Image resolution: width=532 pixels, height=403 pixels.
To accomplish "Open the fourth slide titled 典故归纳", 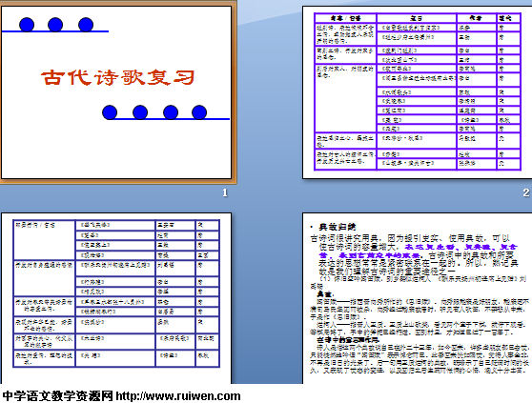I will click(417, 298).
